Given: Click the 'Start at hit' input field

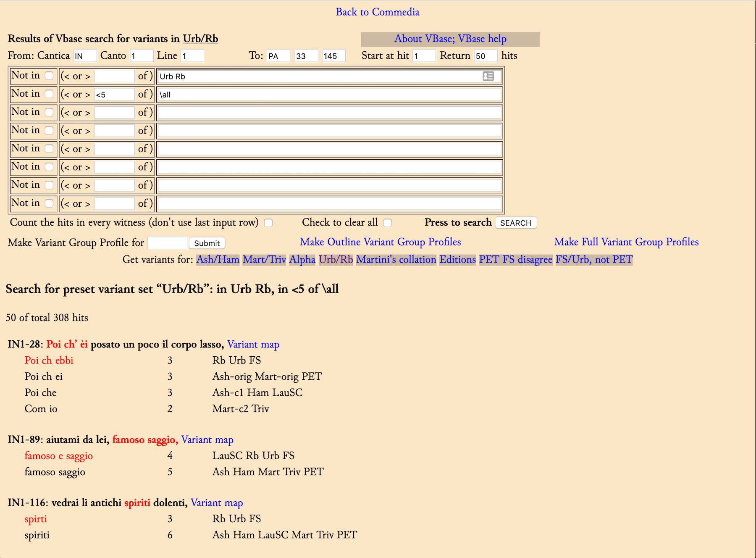Looking at the screenshot, I should pyautogui.click(x=424, y=56).
